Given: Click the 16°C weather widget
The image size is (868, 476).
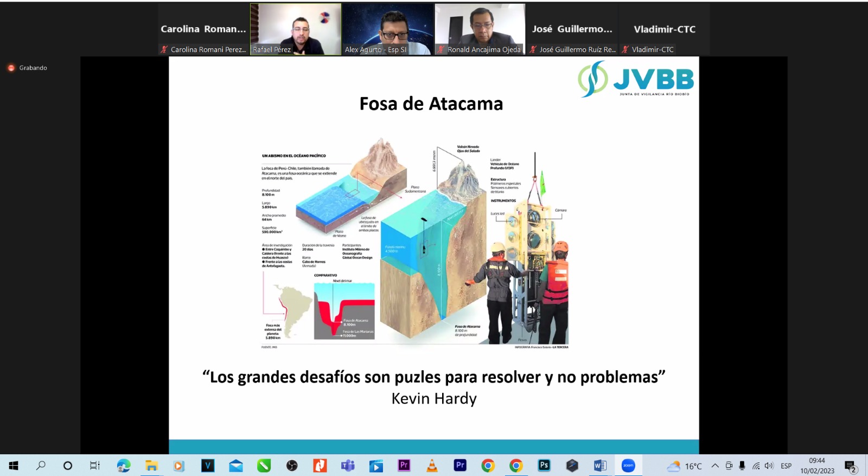Looking at the screenshot, I should click(685, 466).
